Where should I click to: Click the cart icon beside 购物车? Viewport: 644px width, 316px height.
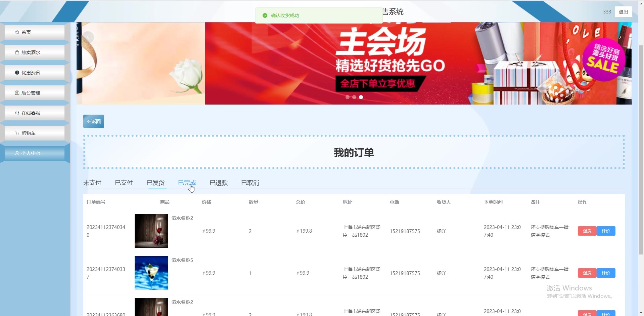(x=17, y=133)
